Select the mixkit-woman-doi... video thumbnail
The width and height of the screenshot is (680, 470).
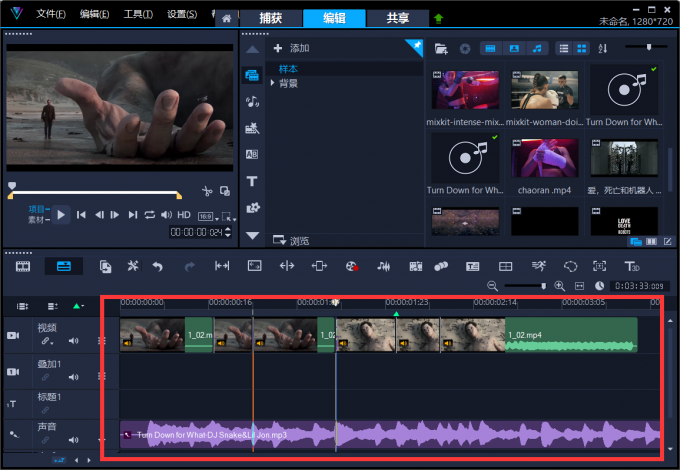(544, 90)
